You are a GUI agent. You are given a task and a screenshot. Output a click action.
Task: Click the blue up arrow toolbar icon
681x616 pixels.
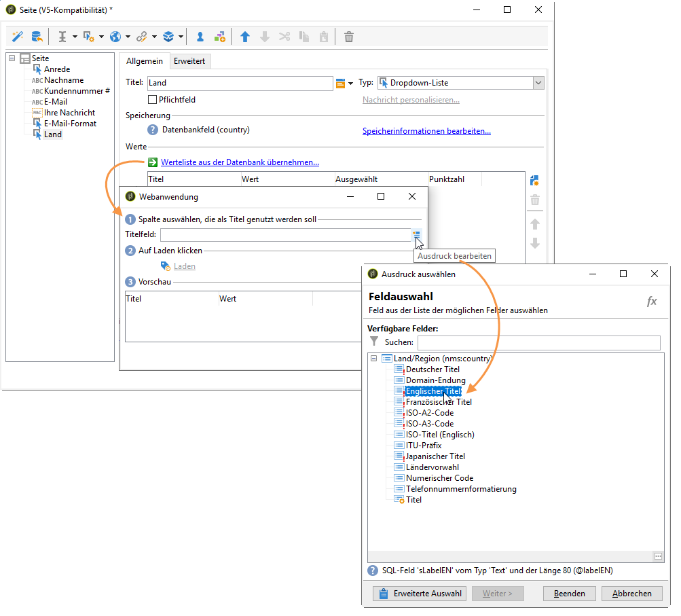tap(245, 37)
